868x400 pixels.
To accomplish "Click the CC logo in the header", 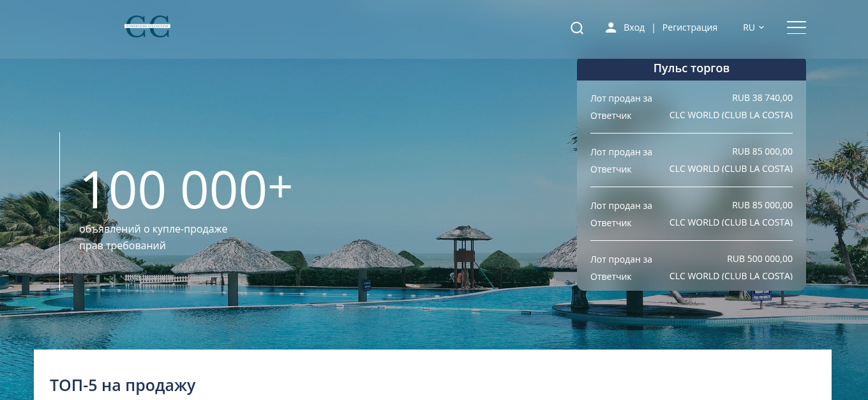I will pyautogui.click(x=147, y=27).
